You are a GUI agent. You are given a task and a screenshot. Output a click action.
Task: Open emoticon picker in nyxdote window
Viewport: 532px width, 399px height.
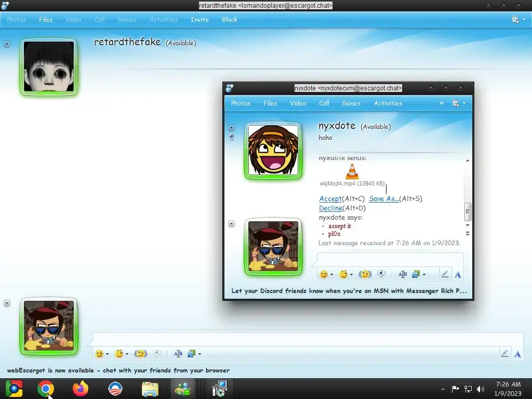tap(324, 274)
